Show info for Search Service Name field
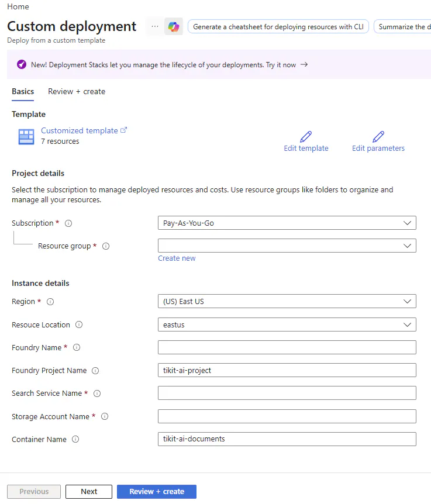This screenshot has width=431, height=504. 97,393
